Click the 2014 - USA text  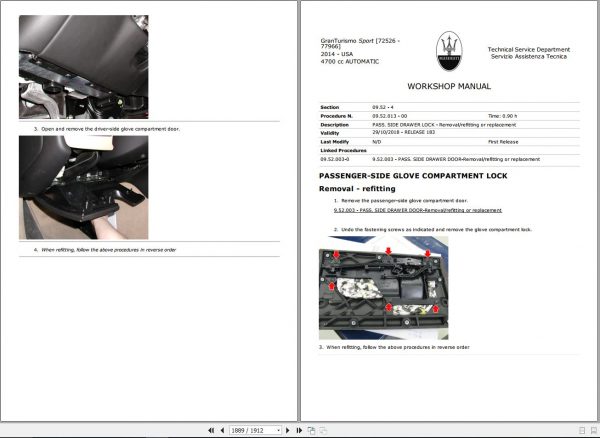[x=337, y=54]
